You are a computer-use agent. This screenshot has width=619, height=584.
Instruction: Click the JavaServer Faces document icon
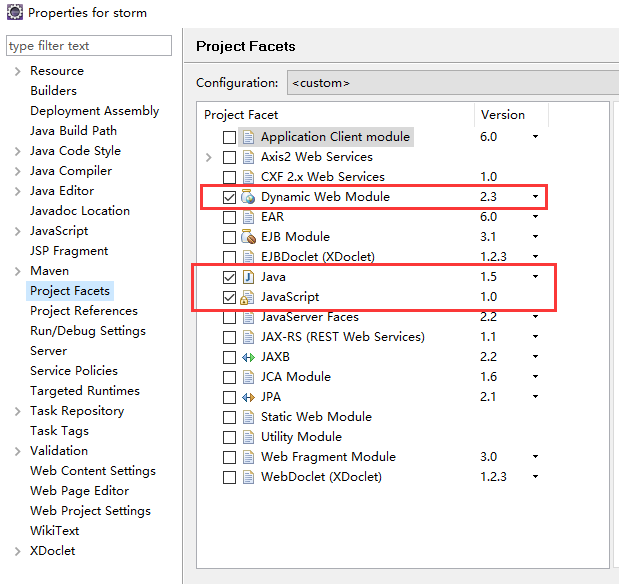pos(248,317)
